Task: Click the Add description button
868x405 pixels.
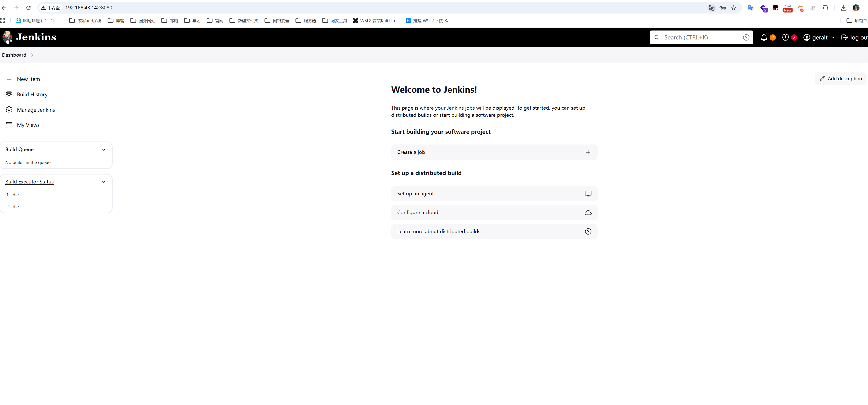Action: [840, 78]
